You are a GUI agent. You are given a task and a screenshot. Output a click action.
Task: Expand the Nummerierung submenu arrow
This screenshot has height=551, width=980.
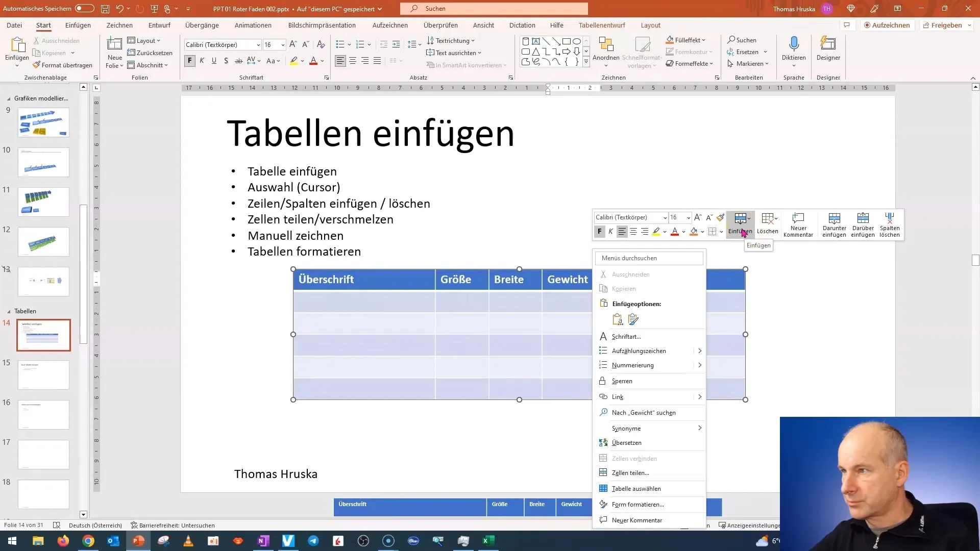tap(700, 365)
